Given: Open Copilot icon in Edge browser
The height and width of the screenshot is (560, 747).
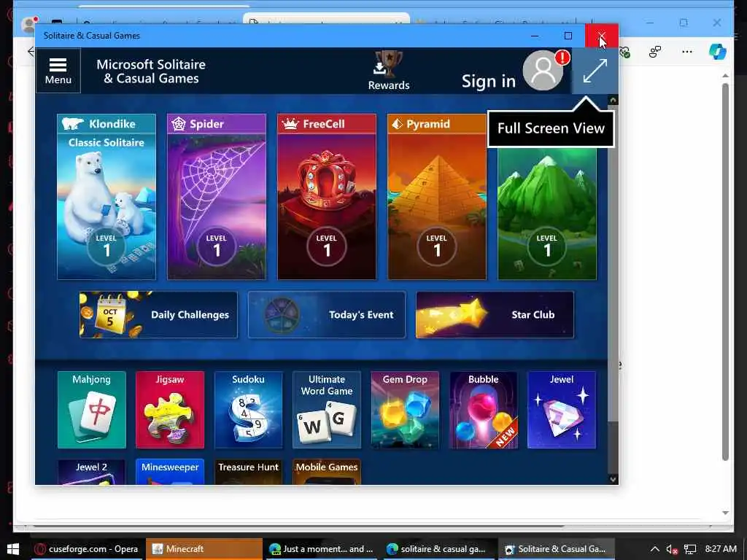Looking at the screenshot, I should pos(718,52).
